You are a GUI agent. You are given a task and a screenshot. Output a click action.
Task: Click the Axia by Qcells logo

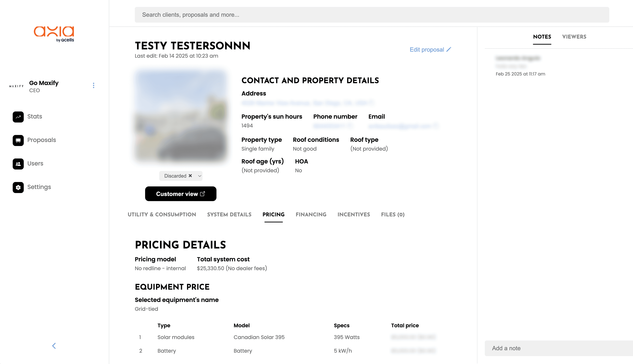[54, 34]
